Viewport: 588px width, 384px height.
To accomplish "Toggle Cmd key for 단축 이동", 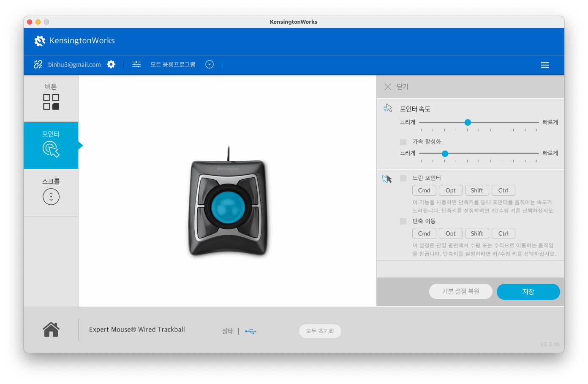I will (x=424, y=233).
